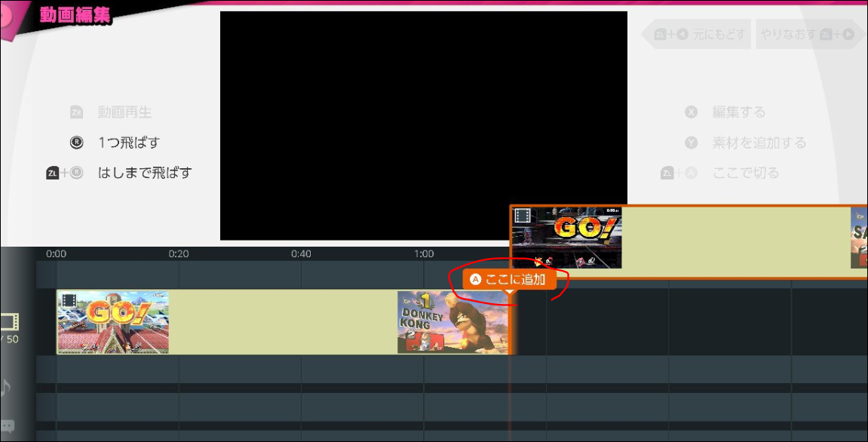Click the ZR icon beside 動画再生
The image size is (868, 442).
coord(76,112)
